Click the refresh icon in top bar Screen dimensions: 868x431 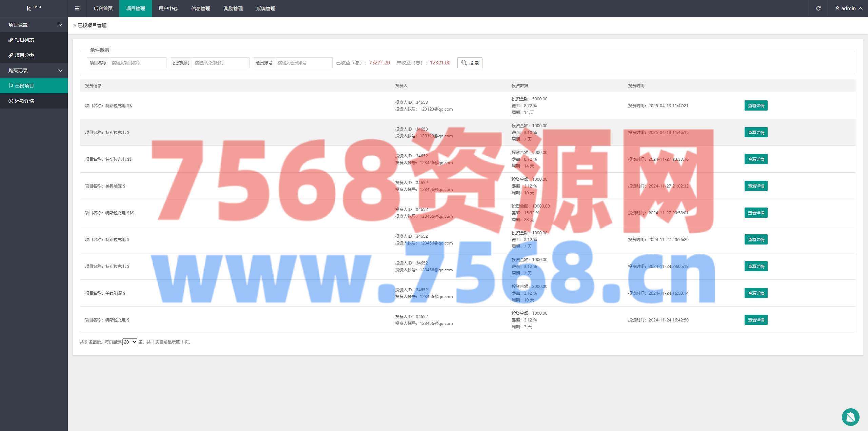(818, 8)
